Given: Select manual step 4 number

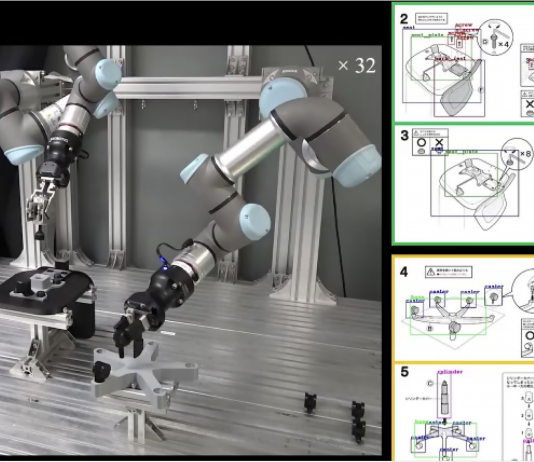Looking at the screenshot, I should (x=404, y=272).
